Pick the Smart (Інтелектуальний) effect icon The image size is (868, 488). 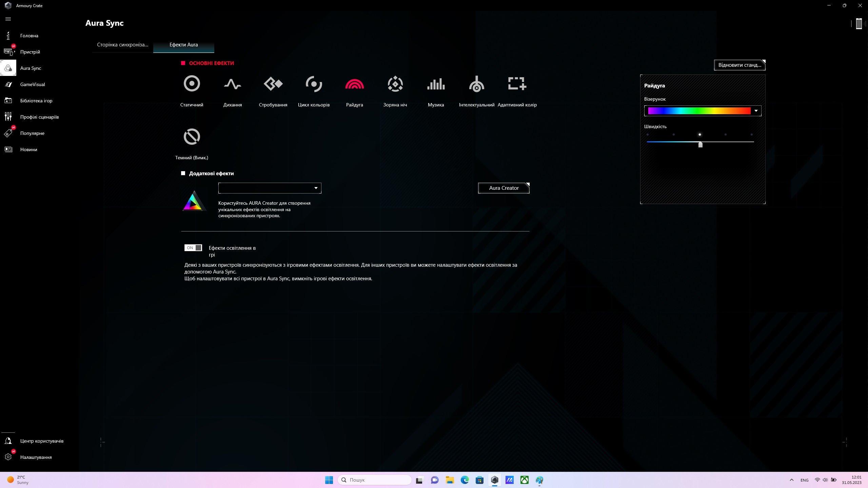pos(476,84)
